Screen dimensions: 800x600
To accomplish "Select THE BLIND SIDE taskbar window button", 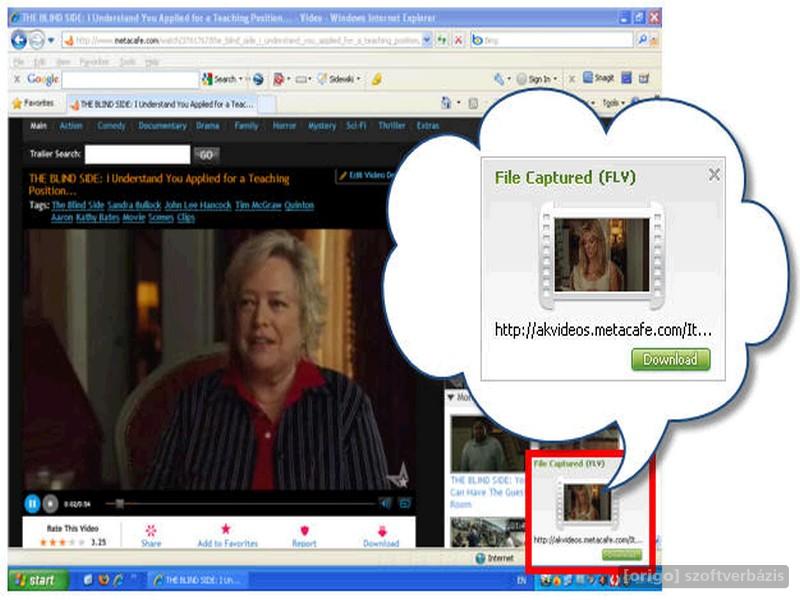I will click(x=198, y=580).
